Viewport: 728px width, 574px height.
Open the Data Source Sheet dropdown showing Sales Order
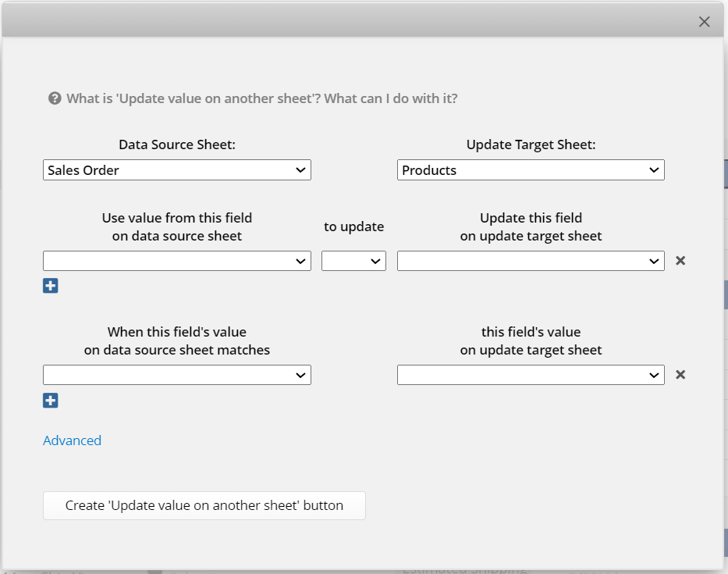176,169
